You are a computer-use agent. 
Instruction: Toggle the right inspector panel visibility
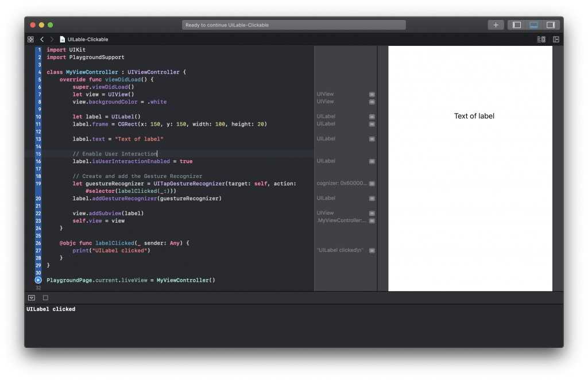tap(552, 25)
